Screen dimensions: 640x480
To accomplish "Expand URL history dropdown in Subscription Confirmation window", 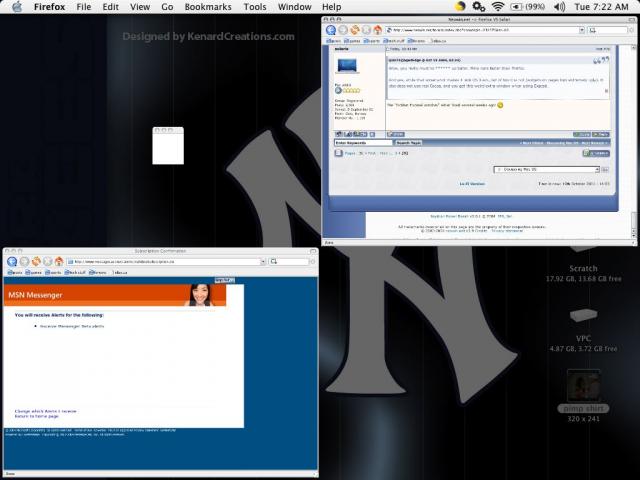I will coord(263,262).
